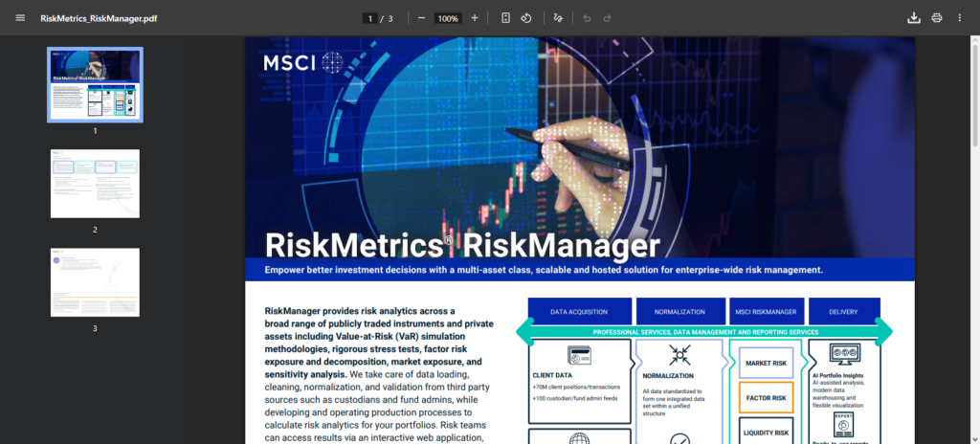Click the client data card icon

(579, 355)
